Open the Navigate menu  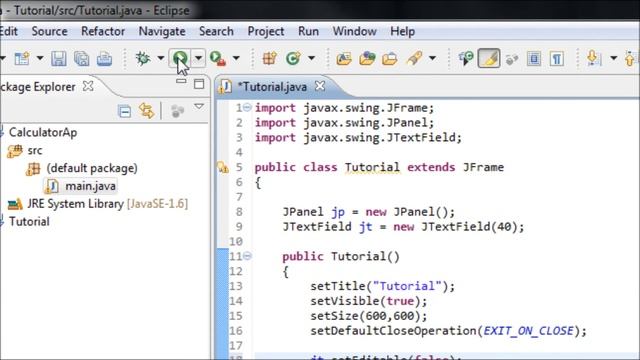point(162,31)
